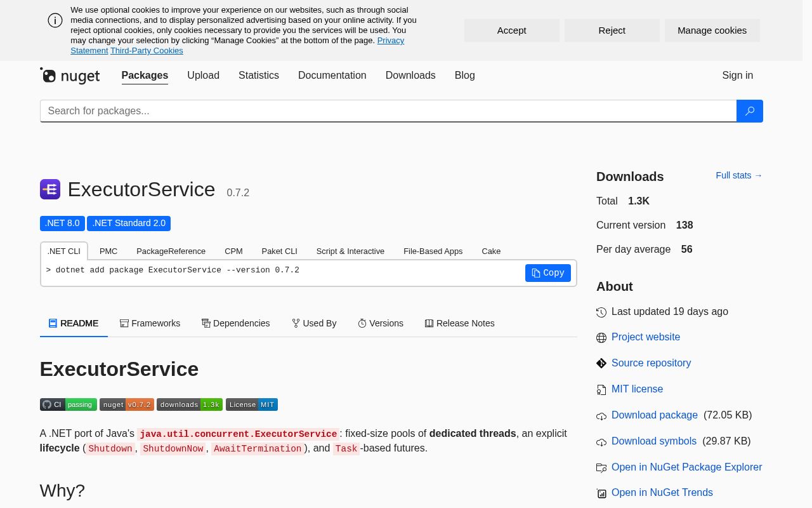
Task: Copy the dotnet add package command
Action: pos(548,273)
